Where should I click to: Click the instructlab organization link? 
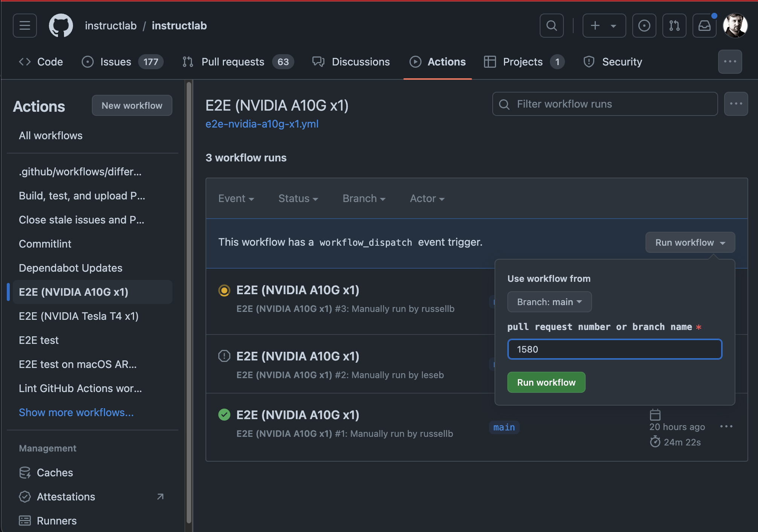point(111,26)
